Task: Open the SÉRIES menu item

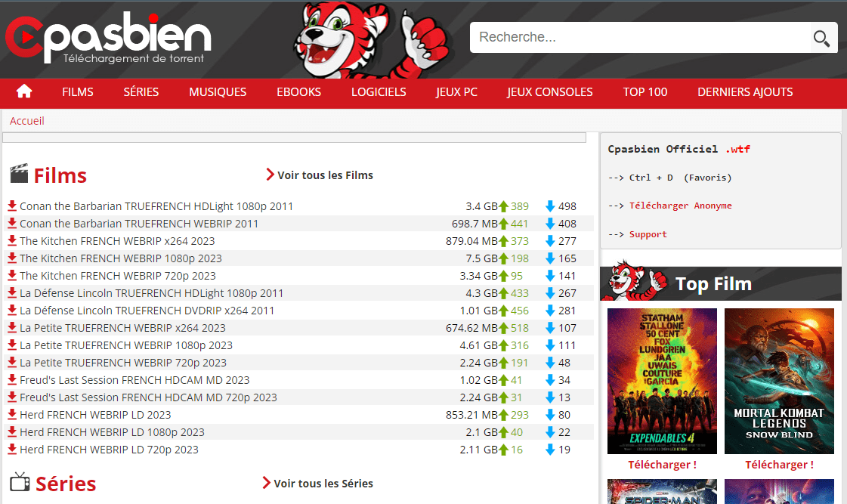Action: (141, 92)
